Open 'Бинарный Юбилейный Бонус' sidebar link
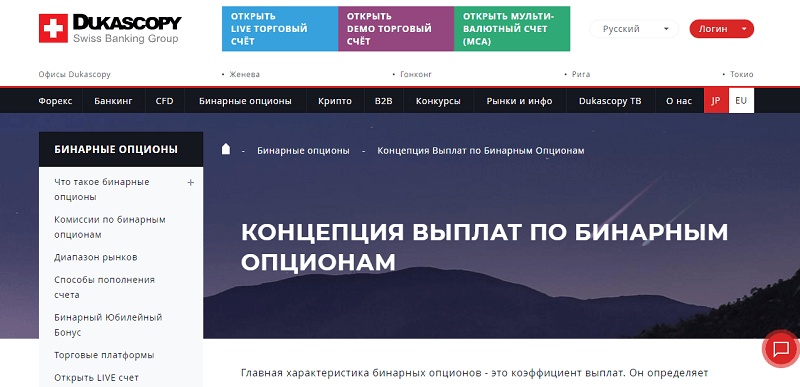 pyautogui.click(x=108, y=325)
